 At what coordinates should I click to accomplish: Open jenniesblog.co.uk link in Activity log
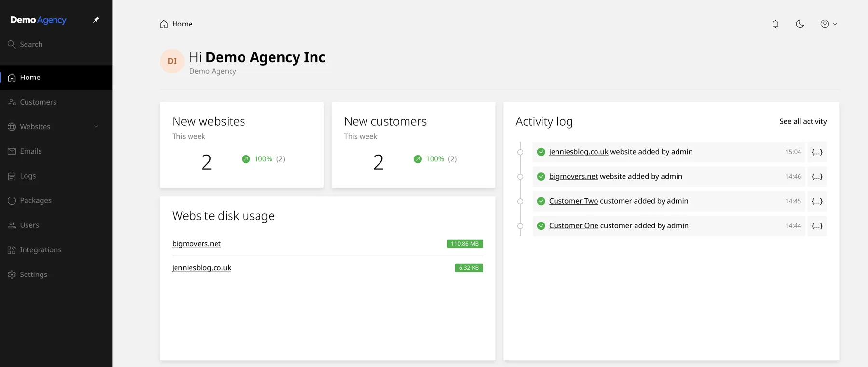tap(579, 152)
